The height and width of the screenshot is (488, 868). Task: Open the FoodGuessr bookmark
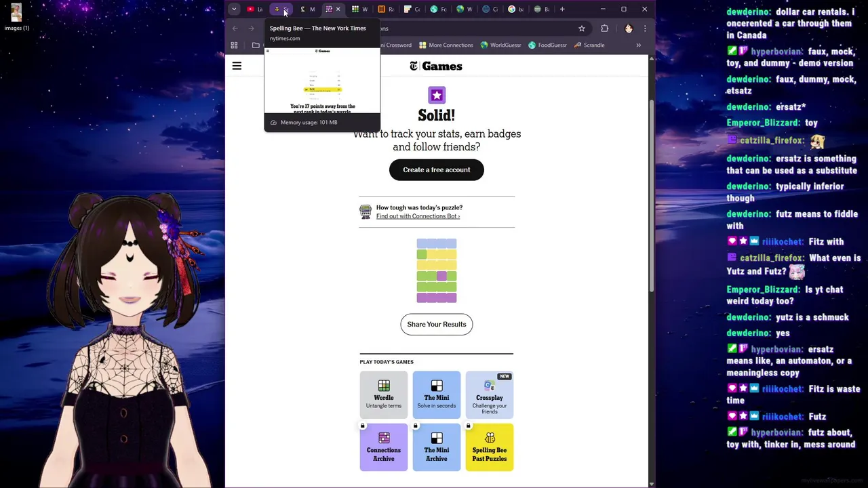[x=548, y=45]
